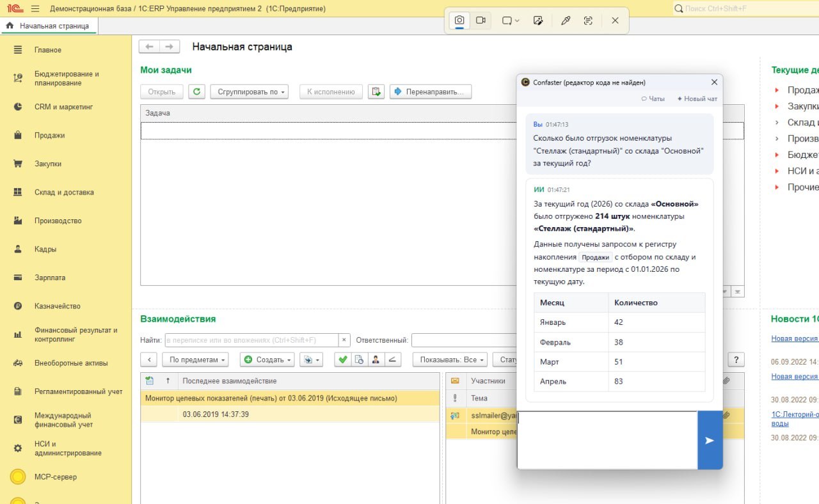Click the yellow circle icon for MCP-сервер
The image size is (819, 504).
click(19, 477)
